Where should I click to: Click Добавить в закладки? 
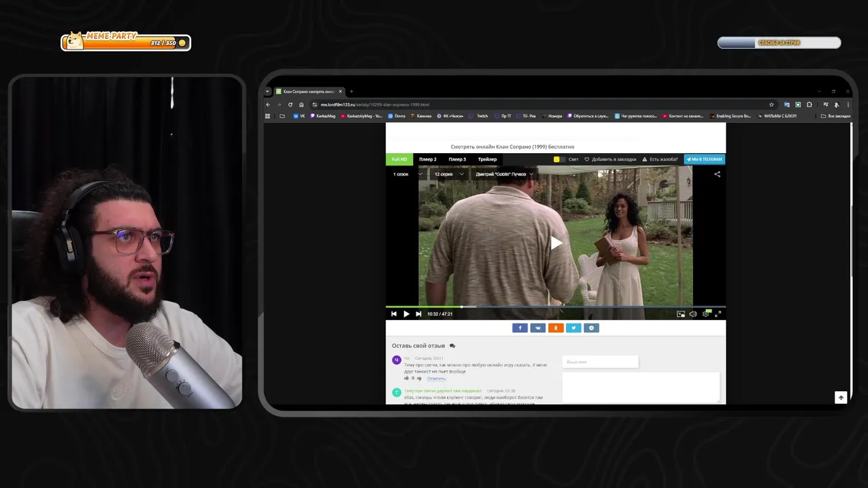[x=610, y=159]
